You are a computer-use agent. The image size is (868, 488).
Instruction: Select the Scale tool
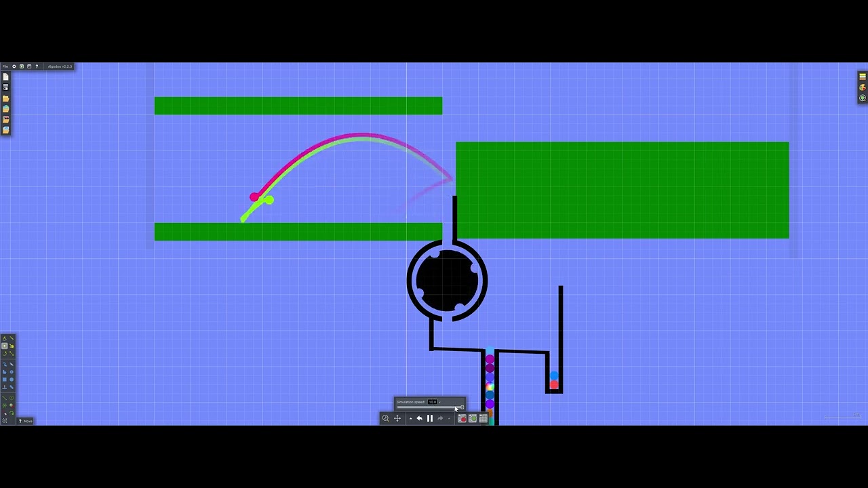tap(12, 353)
